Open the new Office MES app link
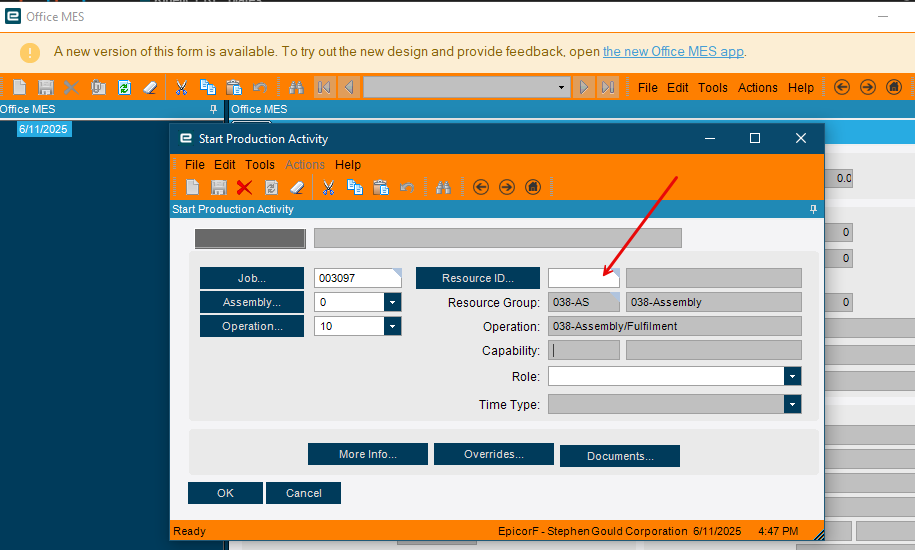 coord(673,51)
